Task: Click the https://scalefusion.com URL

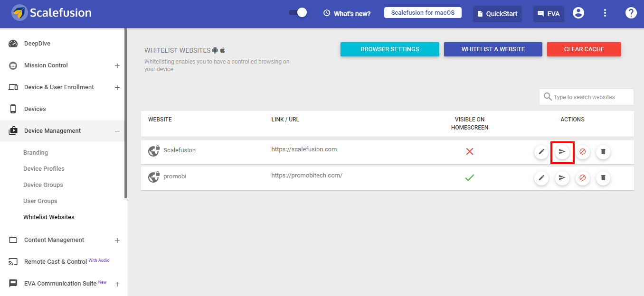Action: (x=304, y=149)
